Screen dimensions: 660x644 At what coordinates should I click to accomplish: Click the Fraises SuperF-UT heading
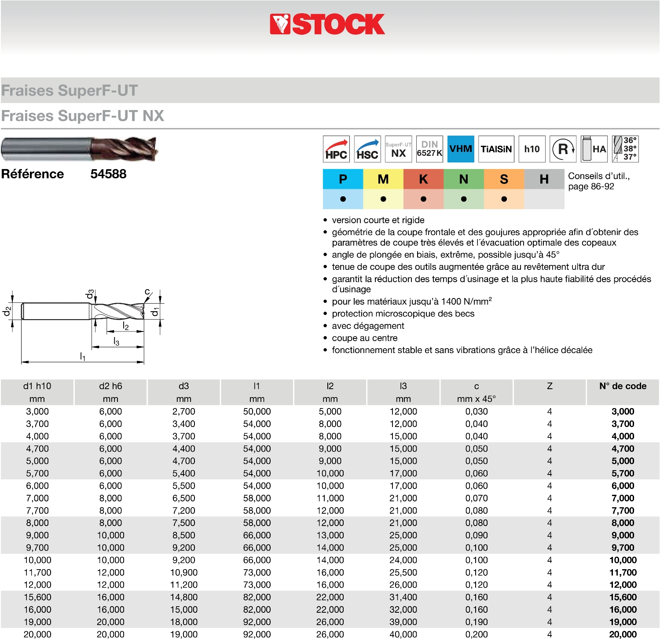[x=70, y=90]
